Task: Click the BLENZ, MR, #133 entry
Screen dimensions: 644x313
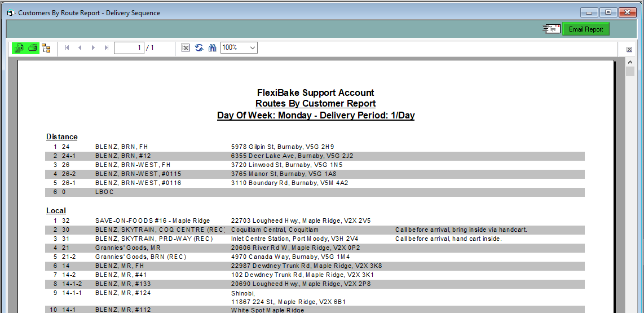Action: [x=123, y=284]
